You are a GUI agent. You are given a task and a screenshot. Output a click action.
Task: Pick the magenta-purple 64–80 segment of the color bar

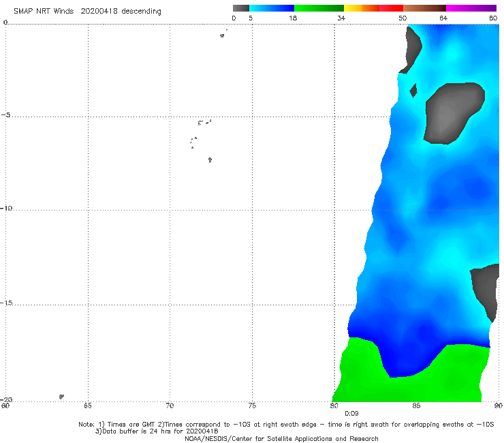[471, 8]
